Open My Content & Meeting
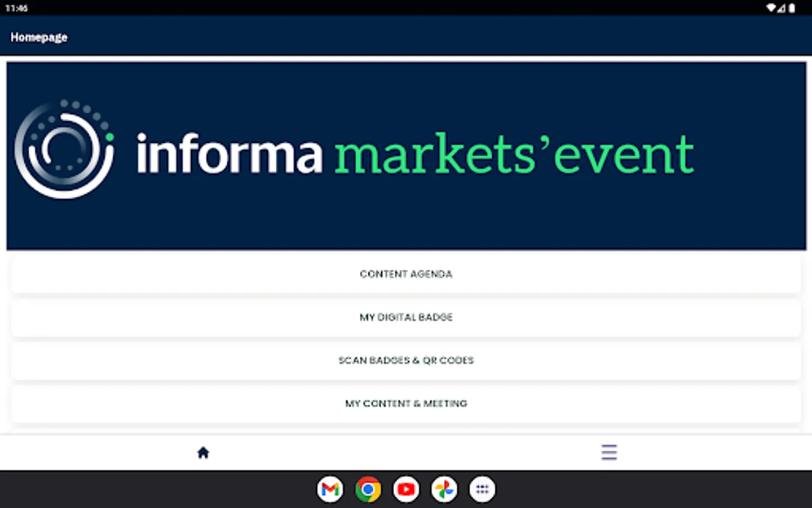The height and width of the screenshot is (508, 812). point(406,404)
